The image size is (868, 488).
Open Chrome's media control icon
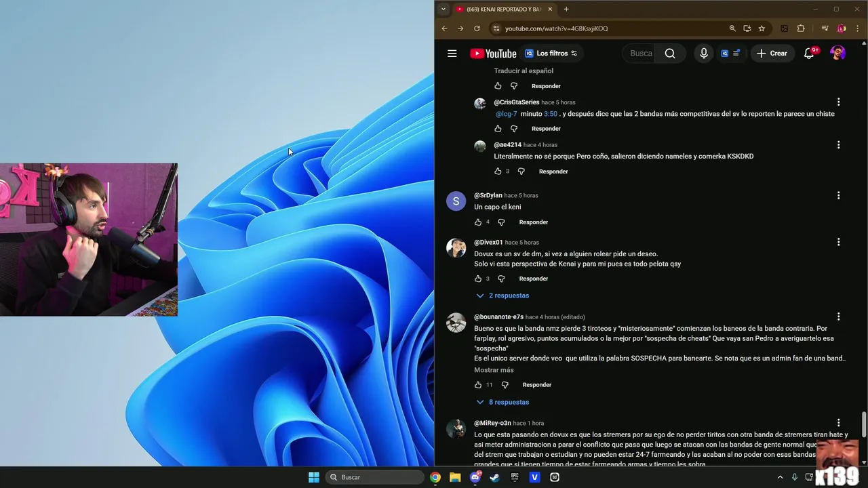(825, 28)
